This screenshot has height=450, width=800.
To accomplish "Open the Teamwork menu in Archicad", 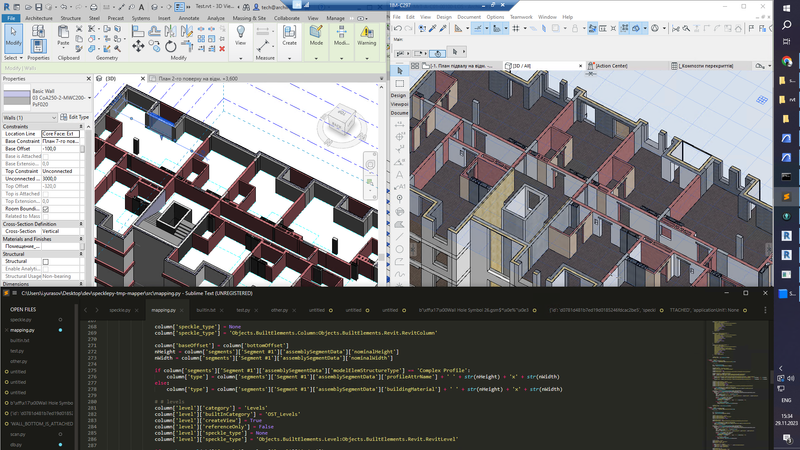I will click(520, 17).
